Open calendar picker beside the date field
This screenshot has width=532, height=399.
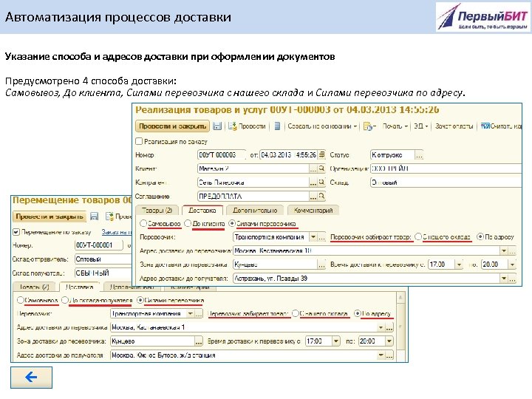click(321, 154)
